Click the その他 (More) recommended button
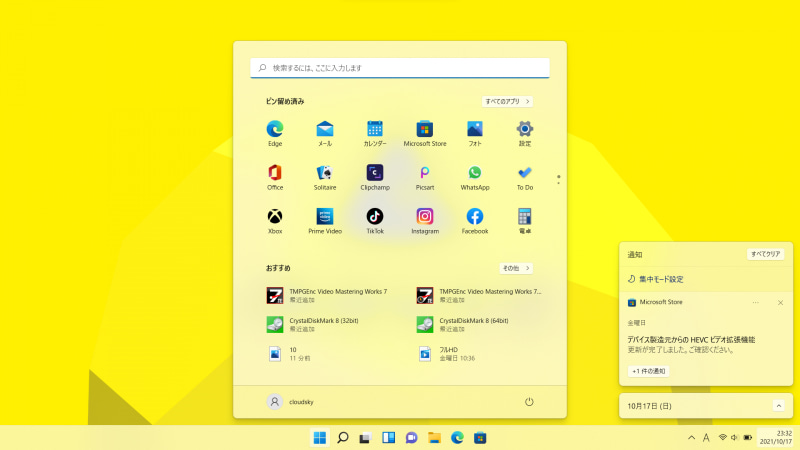800x450 pixels. pos(516,268)
